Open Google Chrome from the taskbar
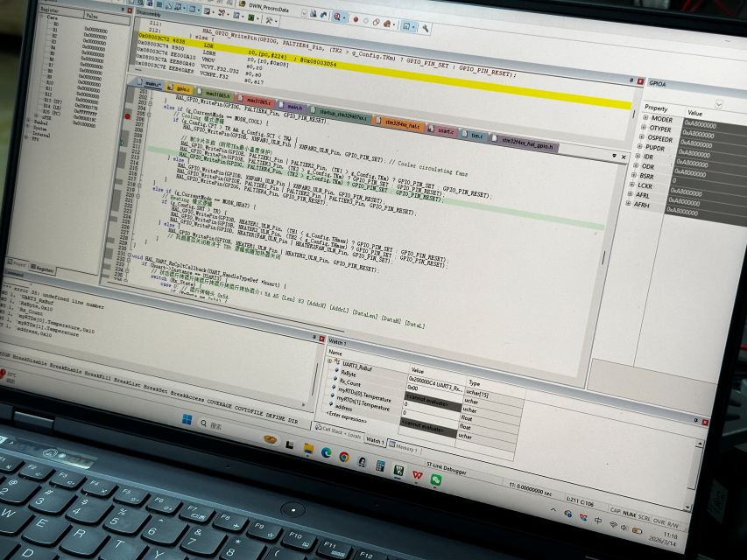747x560 pixels. click(x=344, y=457)
